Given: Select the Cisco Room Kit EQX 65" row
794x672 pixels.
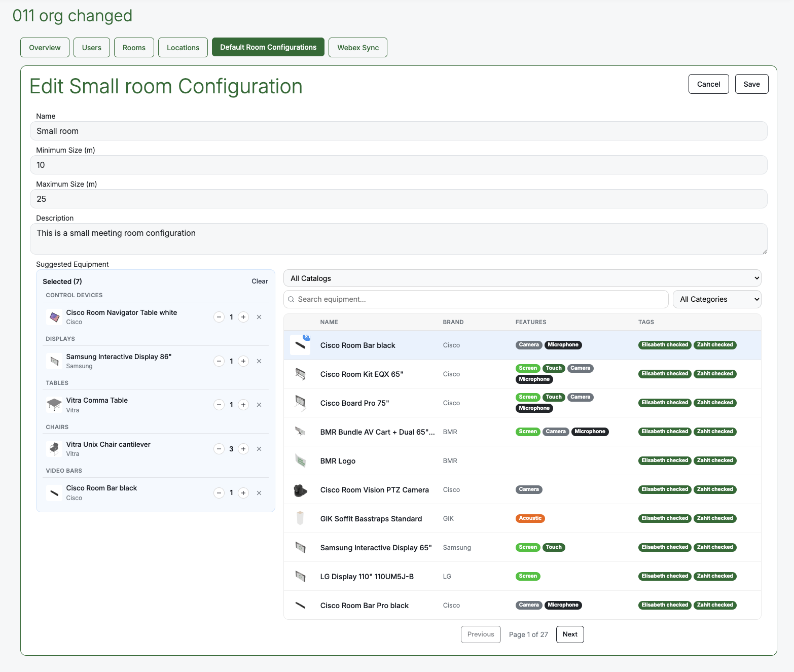Looking at the screenshot, I should pyautogui.click(x=522, y=374).
